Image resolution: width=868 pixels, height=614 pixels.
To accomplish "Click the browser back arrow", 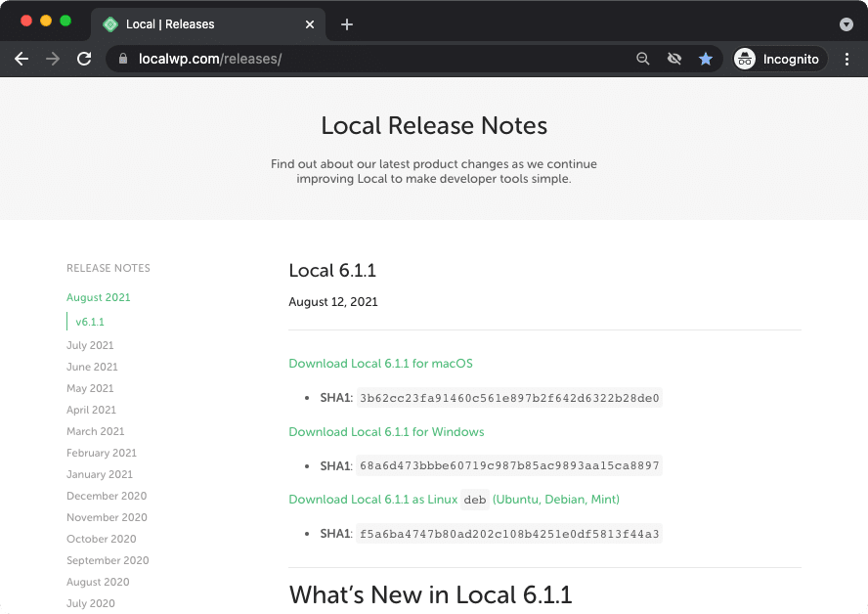I will 22,59.
